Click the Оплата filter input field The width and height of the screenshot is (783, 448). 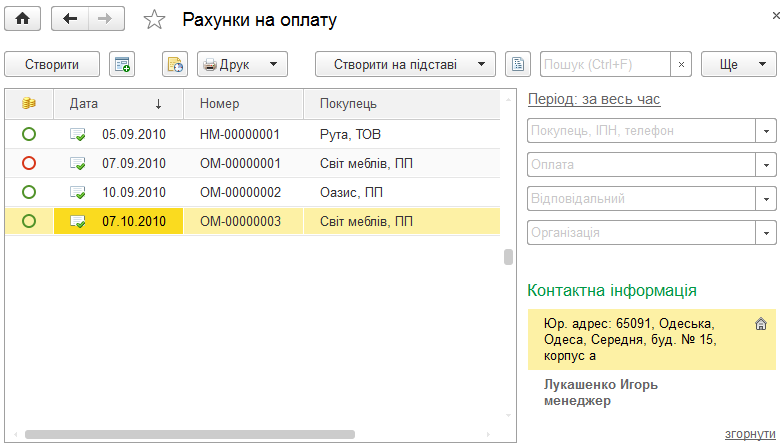642,165
